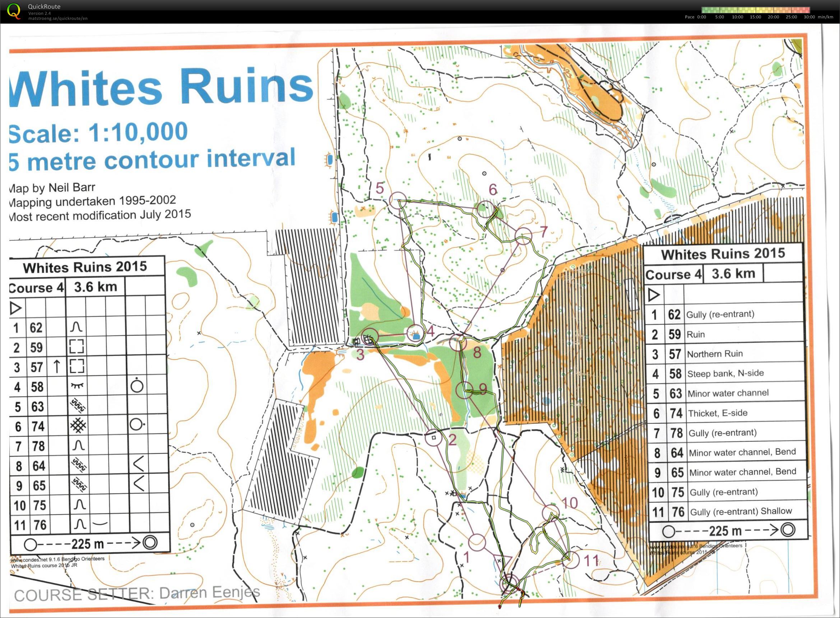The width and height of the screenshot is (840, 618).
Task: Click the Scale: 1:10,000 text
Action: click(x=98, y=133)
